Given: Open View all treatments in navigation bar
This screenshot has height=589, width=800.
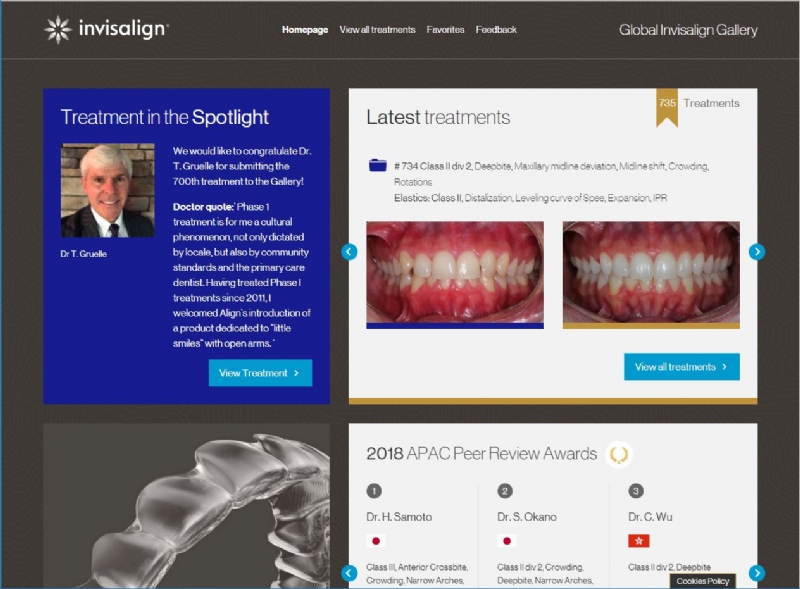Looking at the screenshot, I should click(x=378, y=30).
